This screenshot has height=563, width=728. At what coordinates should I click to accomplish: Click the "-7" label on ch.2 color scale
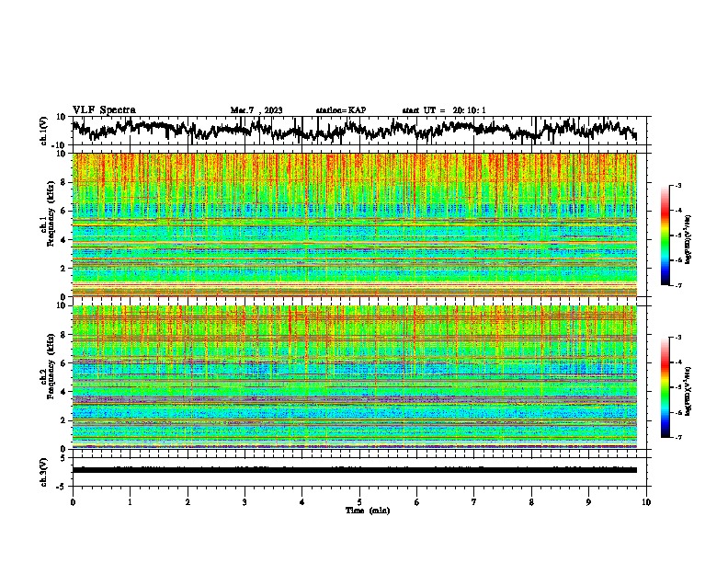pos(678,438)
